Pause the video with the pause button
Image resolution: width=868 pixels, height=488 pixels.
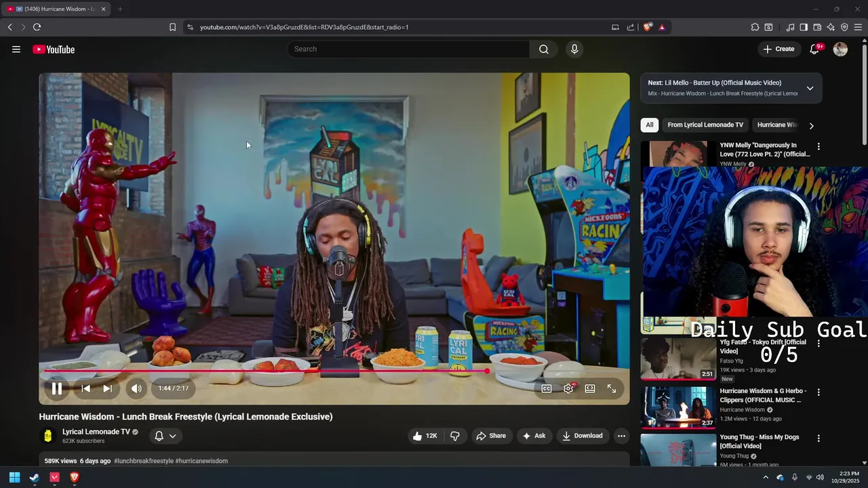tap(57, 388)
